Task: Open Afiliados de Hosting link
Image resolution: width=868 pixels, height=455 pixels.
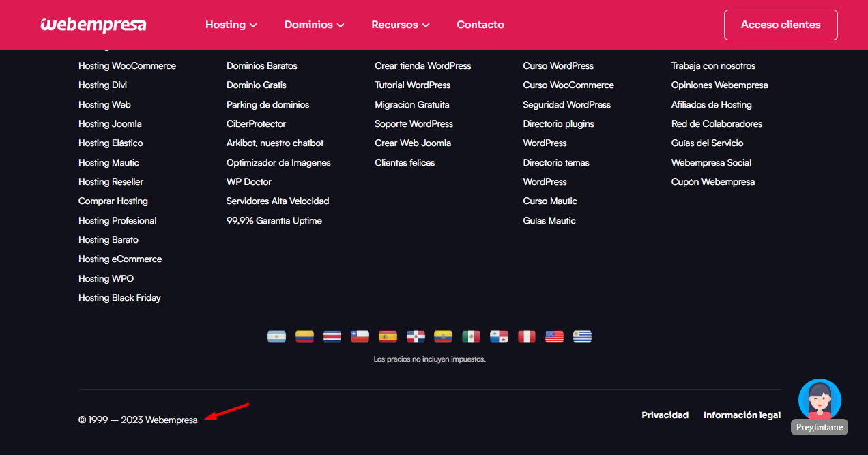Action: [712, 104]
